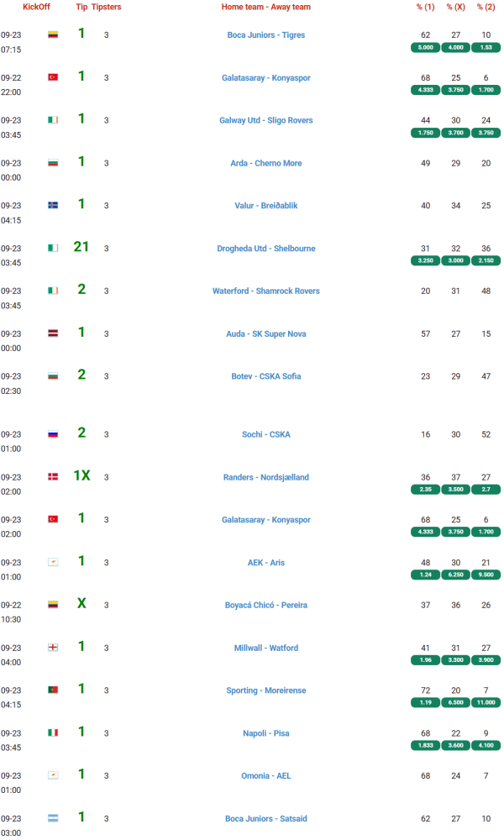Click the Portugal flag in the Sporting row
Viewport: 504px width, 840px height.
(x=53, y=690)
